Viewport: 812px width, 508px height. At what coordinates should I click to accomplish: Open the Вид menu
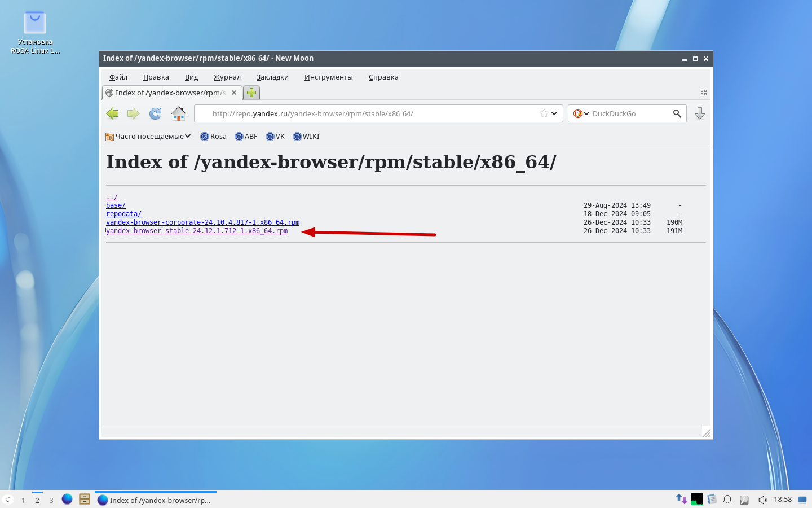(x=191, y=77)
